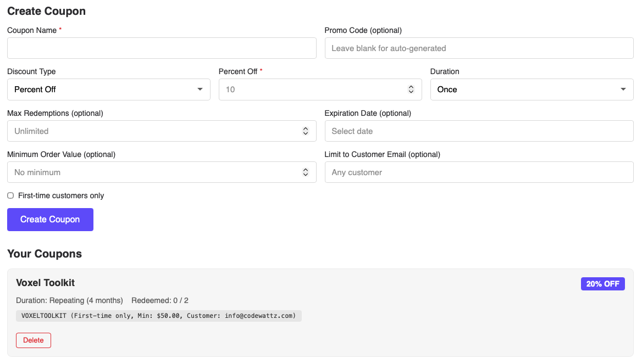The width and height of the screenshot is (642, 364).
Task: Click the Duration dropdown chevron icon
Action: point(623,89)
